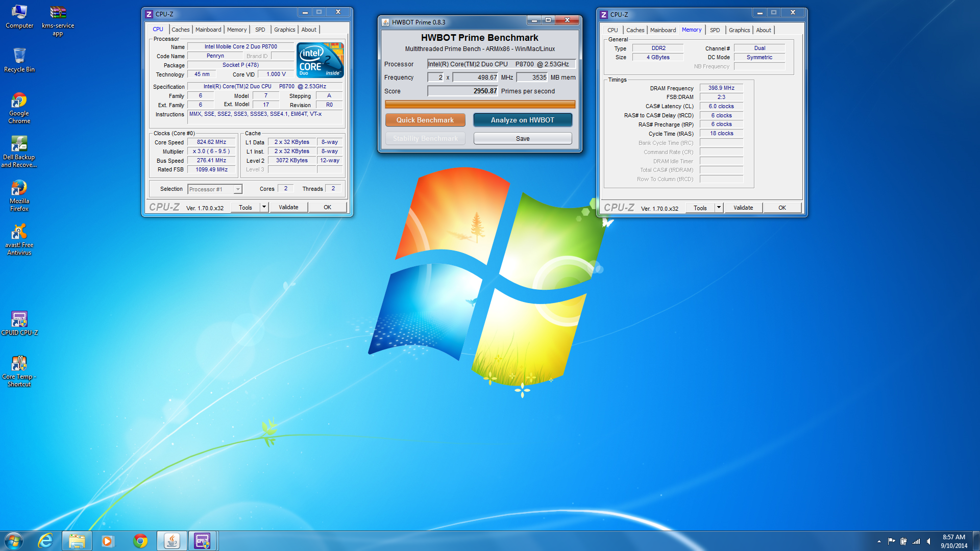Image resolution: width=980 pixels, height=551 pixels.
Task: Open the Windows Start orb
Action: coord(14,541)
